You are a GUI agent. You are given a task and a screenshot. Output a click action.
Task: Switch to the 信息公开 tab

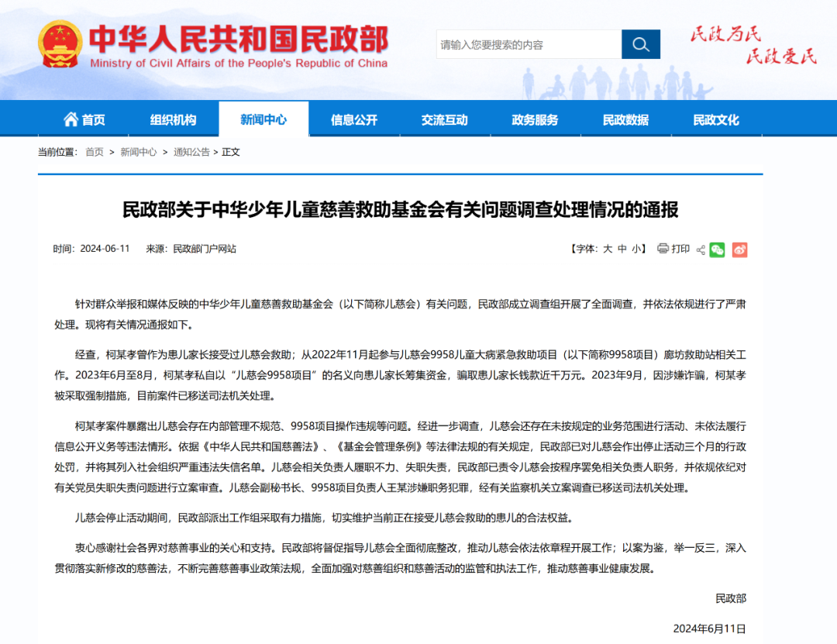[353, 119]
